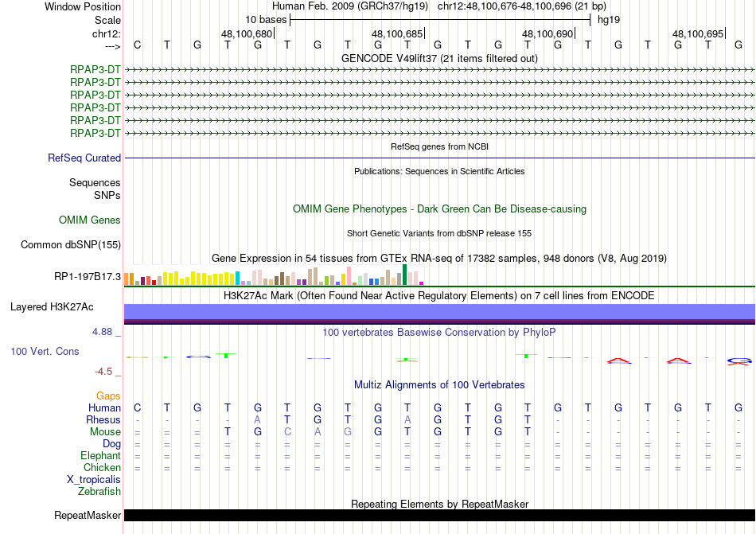Select the Scale label
This screenshot has width=756, height=534.
(x=107, y=20)
